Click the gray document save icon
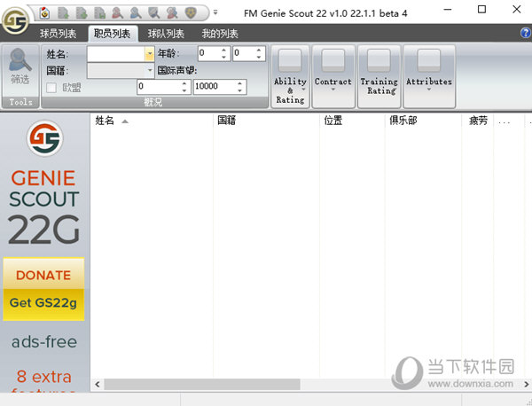This screenshot has width=532, height=406. pyautogui.click(x=99, y=13)
